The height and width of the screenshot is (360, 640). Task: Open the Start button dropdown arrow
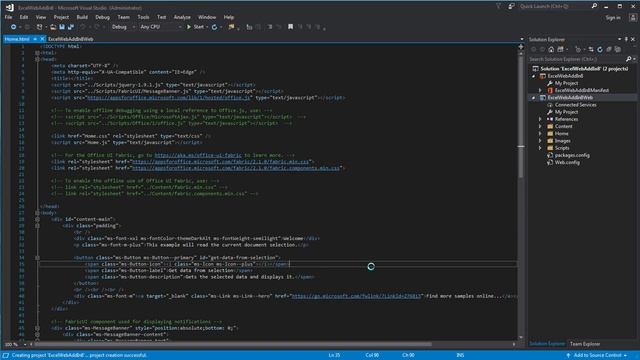(x=207, y=27)
